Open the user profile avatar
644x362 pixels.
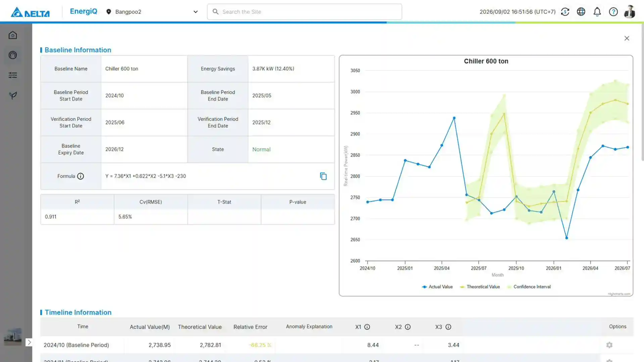[x=630, y=12]
